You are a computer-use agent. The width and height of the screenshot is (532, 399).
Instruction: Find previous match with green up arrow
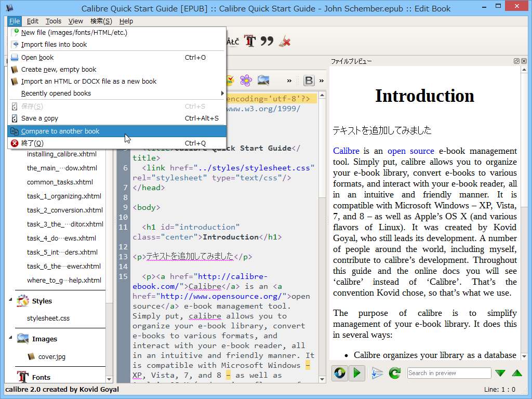tap(517, 373)
